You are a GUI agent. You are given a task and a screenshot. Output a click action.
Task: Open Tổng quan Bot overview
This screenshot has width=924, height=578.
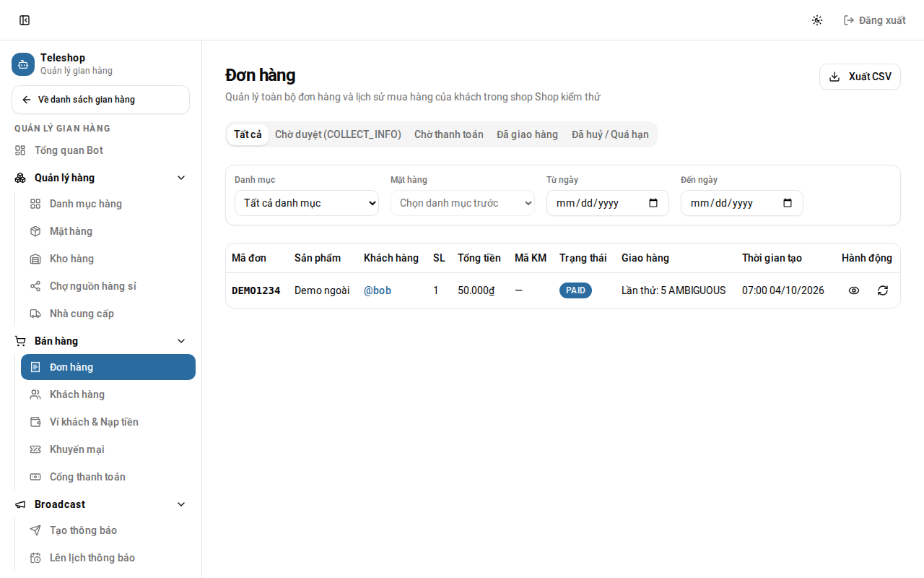100,150
